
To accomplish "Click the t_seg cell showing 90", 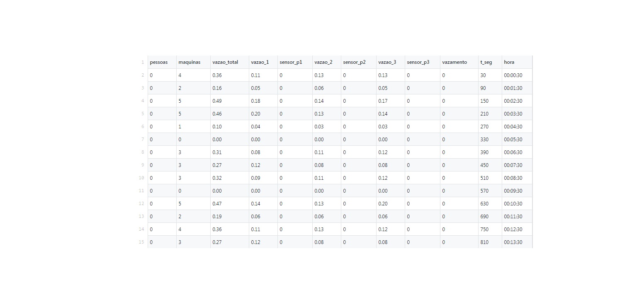I will (x=483, y=88).
